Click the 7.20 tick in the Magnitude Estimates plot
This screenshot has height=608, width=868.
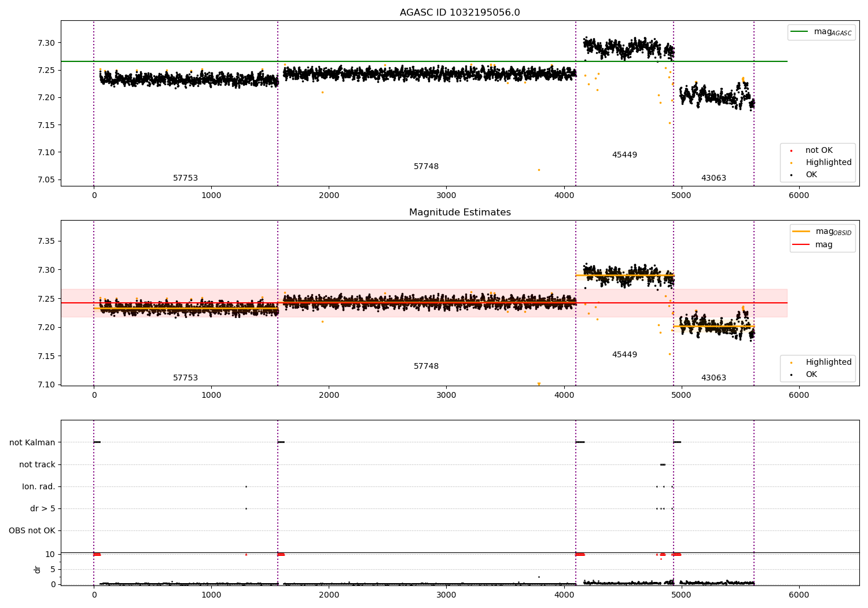[x=46, y=327]
